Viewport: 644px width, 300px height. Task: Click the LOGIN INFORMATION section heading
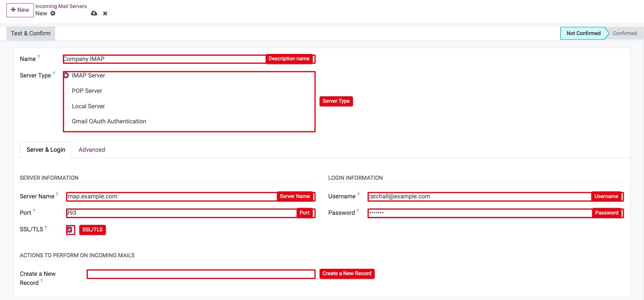356,178
